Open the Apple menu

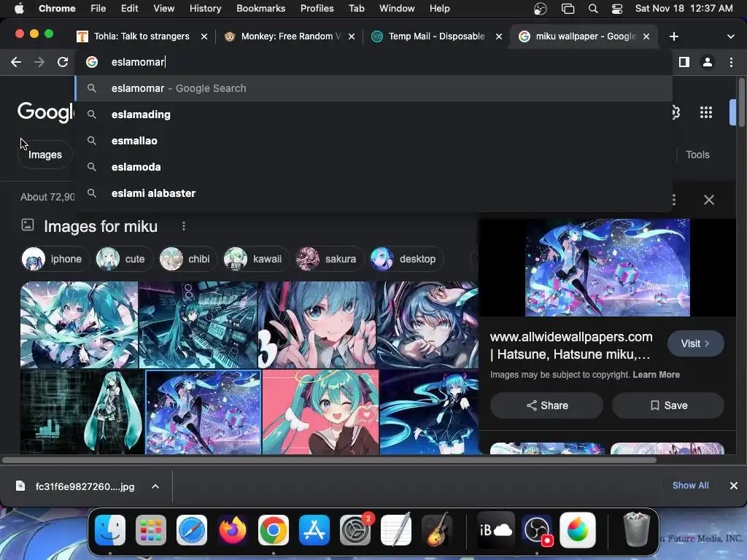(19, 8)
